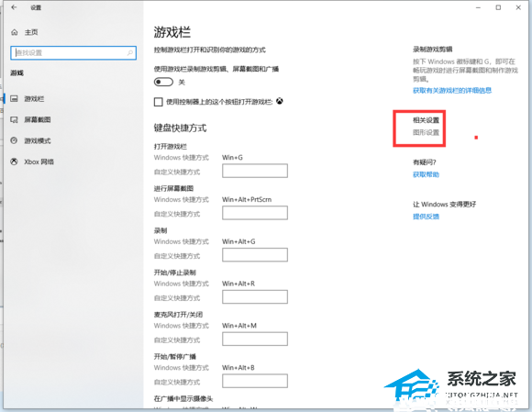
Task: Select the 游戏栏 sidebar icon
Action: (x=14, y=99)
